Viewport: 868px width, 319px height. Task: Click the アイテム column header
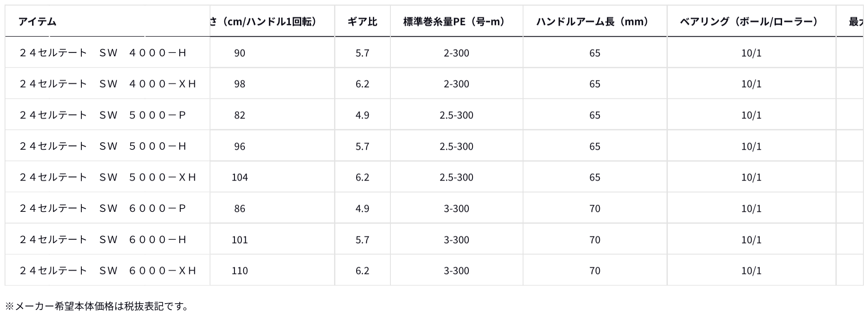(38, 22)
